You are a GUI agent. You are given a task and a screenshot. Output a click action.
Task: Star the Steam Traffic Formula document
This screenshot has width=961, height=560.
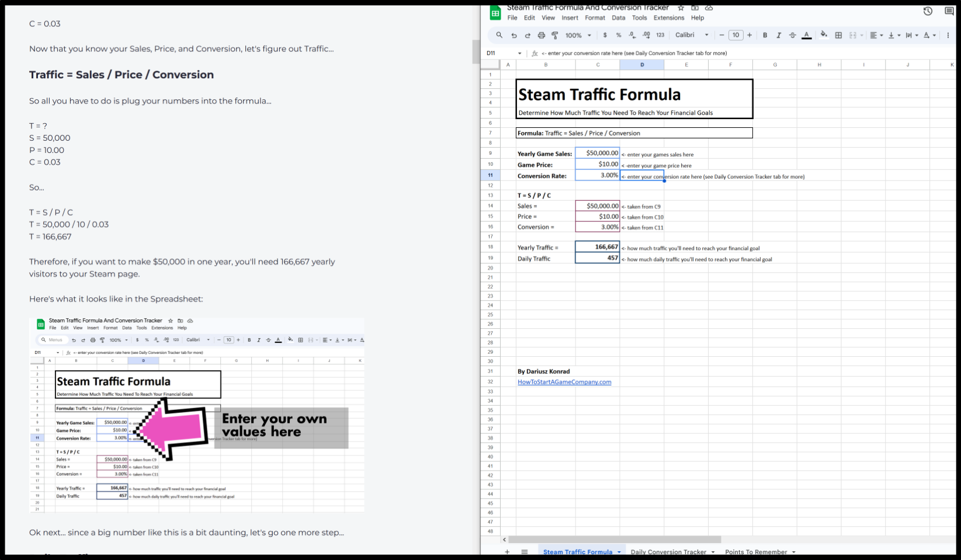[681, 8]
